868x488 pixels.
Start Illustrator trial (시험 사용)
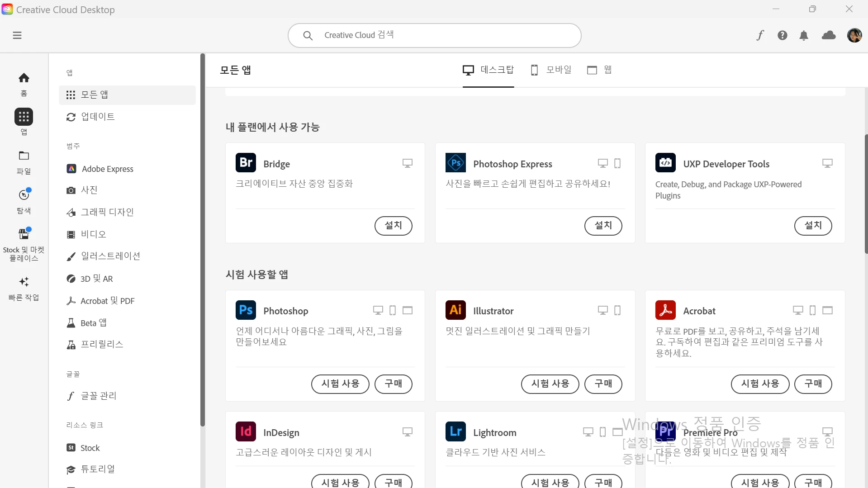tap(550, 384)
